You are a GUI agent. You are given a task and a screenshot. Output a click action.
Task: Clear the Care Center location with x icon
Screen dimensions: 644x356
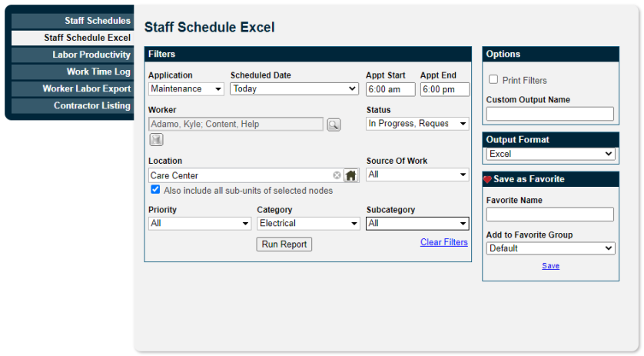tap(337, 175)
